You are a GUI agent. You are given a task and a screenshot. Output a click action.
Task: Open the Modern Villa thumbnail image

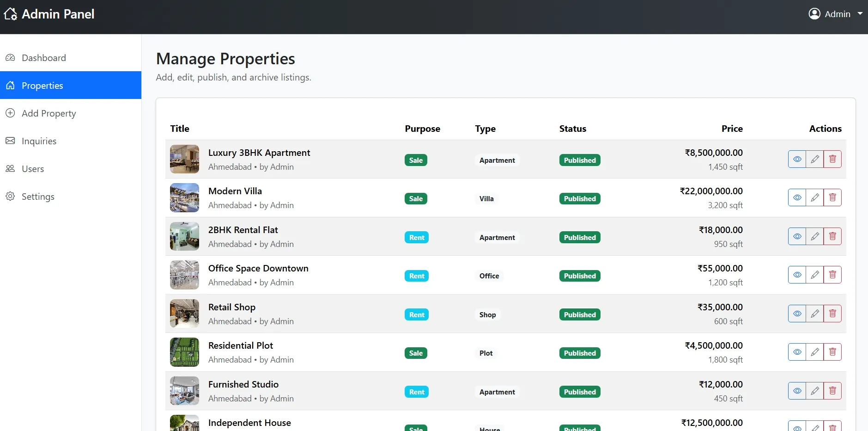tap(184, 197)
